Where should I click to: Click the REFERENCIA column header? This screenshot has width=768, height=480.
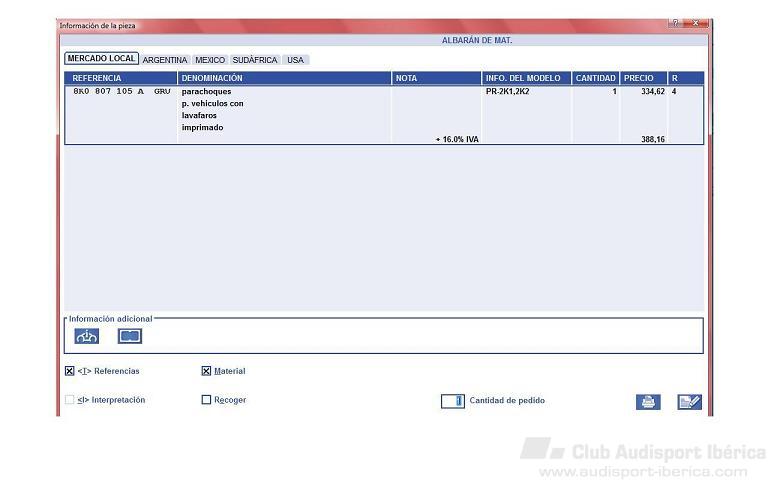pyautogui.click(x=120, y=78)
